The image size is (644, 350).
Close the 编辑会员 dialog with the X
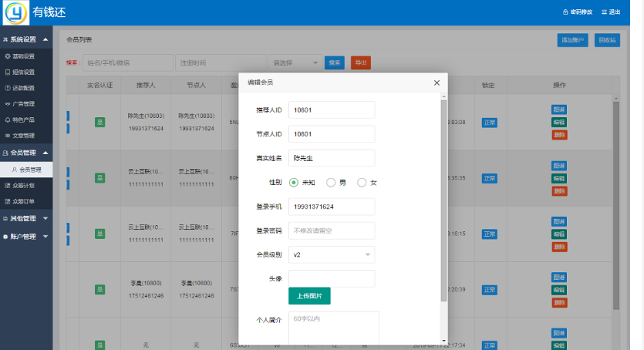[x=437, y=82]
